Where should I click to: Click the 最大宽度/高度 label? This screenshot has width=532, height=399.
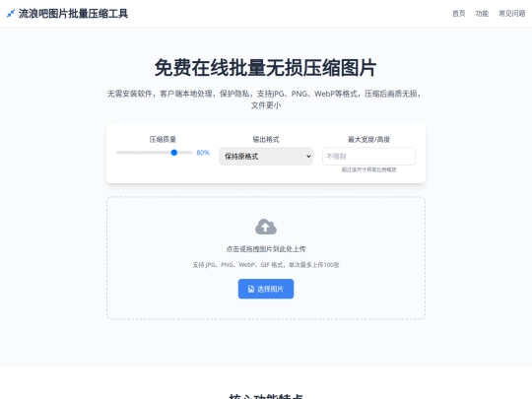tap(368, 140)
